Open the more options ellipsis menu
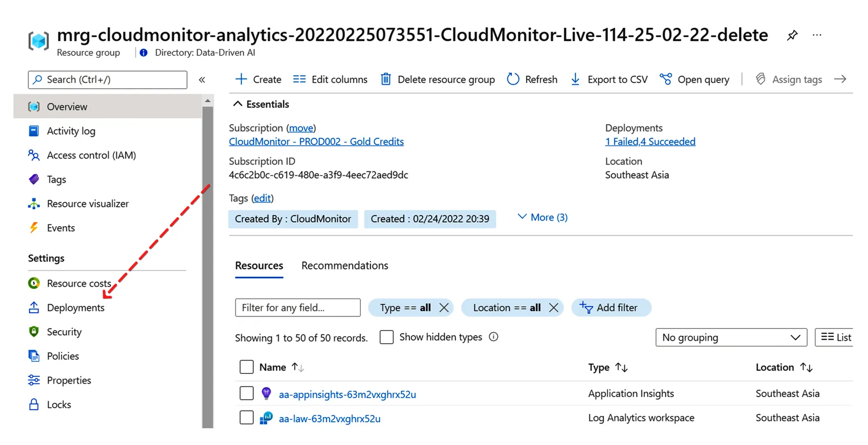868x445 pixels. pyautogui.click(x=817, y=35)
